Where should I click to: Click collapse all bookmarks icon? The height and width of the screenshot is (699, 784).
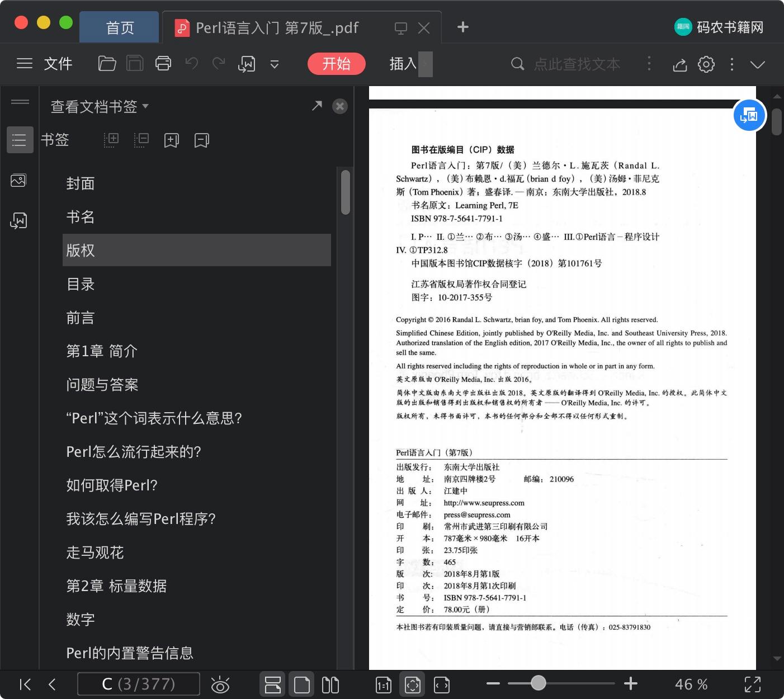coord(141,140)
